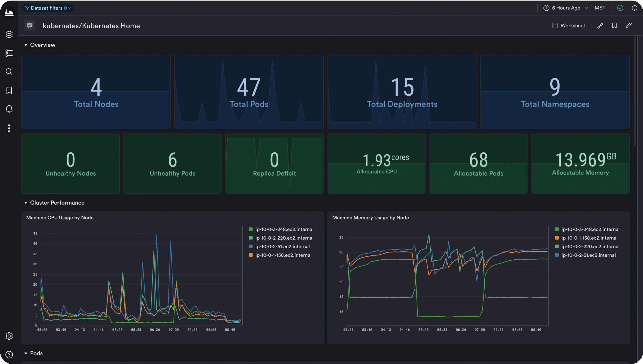Click the Allocatable Pods card

(x=479, y=163)
